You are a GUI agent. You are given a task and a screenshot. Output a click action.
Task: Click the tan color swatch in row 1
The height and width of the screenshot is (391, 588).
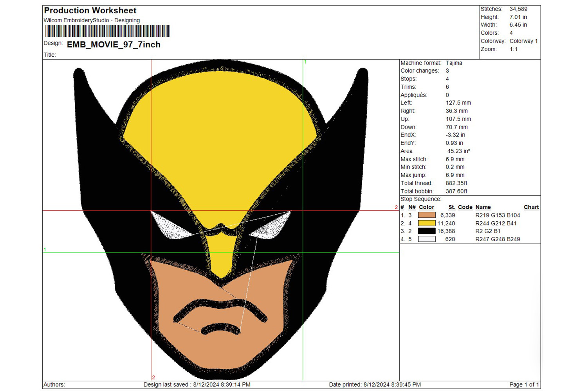[427, 215]
